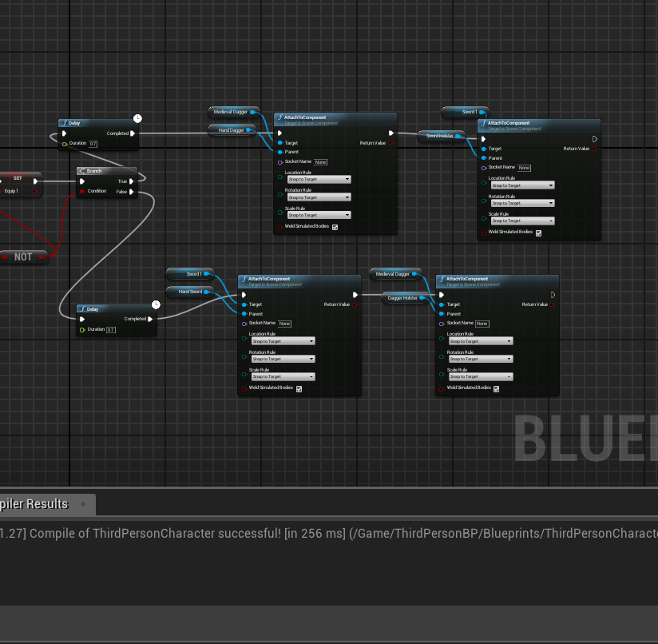658x644 pixels.
Task: Click the Return Value pin on the Hand Dagger attach node
Action: click(x=390, y=143)
